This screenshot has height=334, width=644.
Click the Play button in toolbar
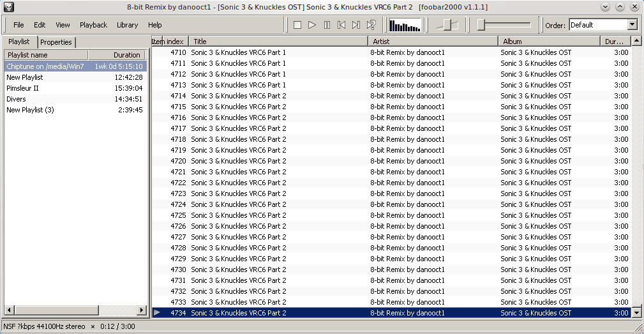coord(312,25)
